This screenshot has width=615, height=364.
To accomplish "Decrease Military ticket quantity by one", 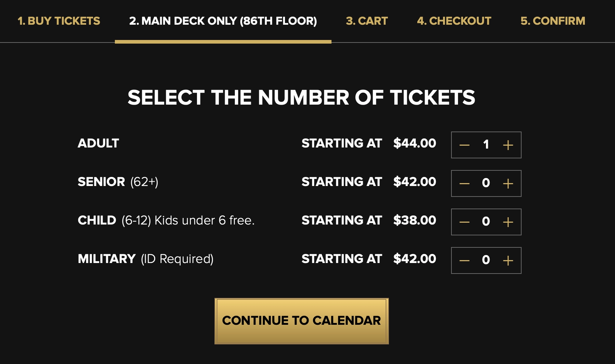I will (465, 261).
